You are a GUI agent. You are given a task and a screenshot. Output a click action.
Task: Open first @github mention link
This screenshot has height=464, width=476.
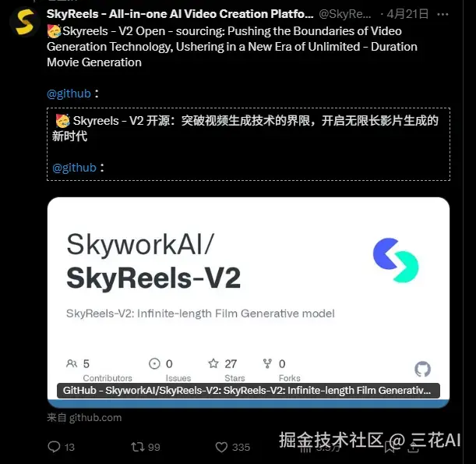pyautogui.click(x=69, y=94)
